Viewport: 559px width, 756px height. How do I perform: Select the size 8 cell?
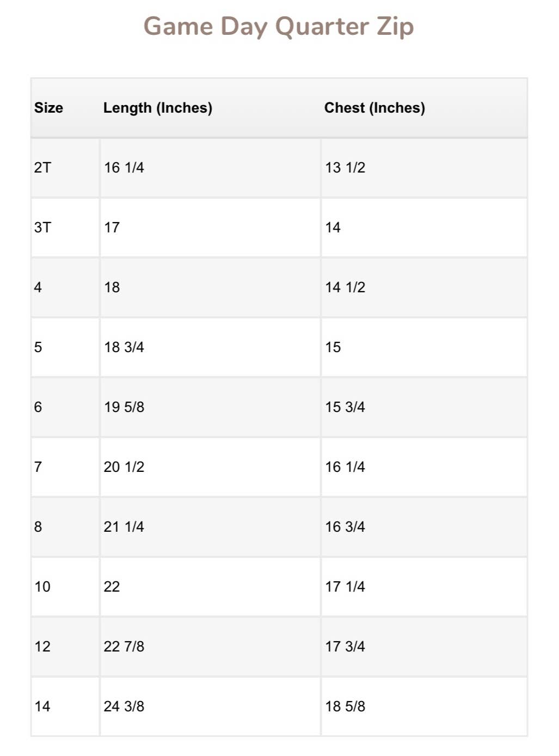(38, 527)
